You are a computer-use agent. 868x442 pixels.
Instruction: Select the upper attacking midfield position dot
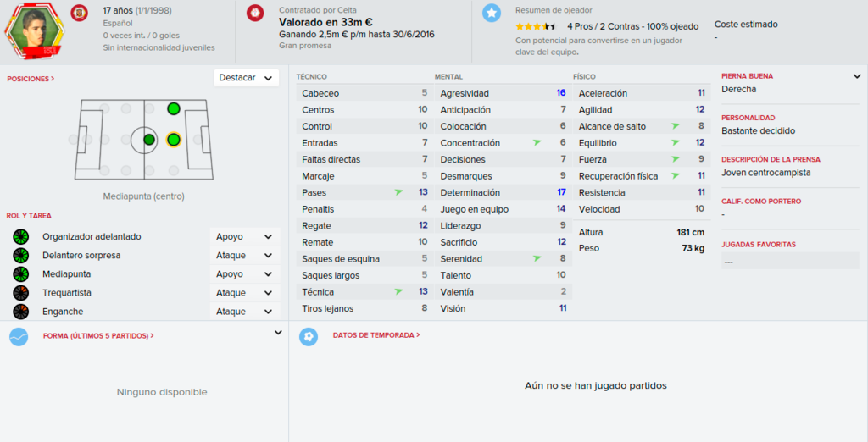(173, 108)
